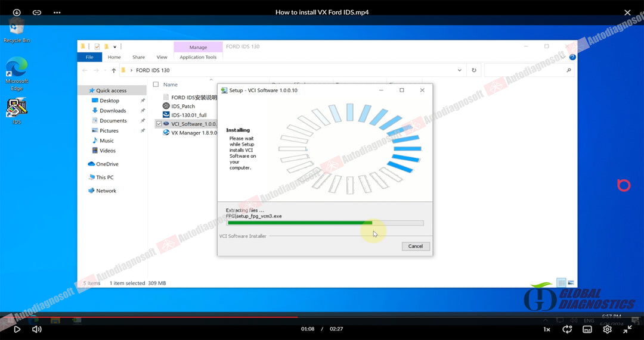This screenshot has width=644, height=340.
Task: Open Downloads in the navigation pane
Action: (113, 111)
